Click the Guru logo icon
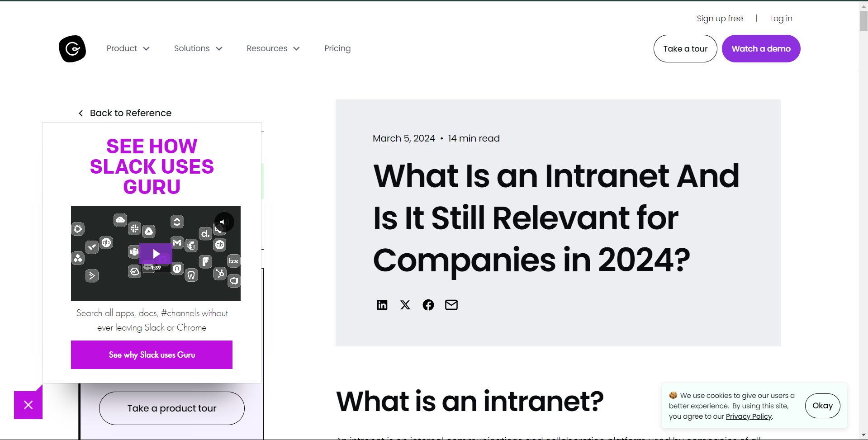This screenshot has height=440, width=868. pos(72,48)
